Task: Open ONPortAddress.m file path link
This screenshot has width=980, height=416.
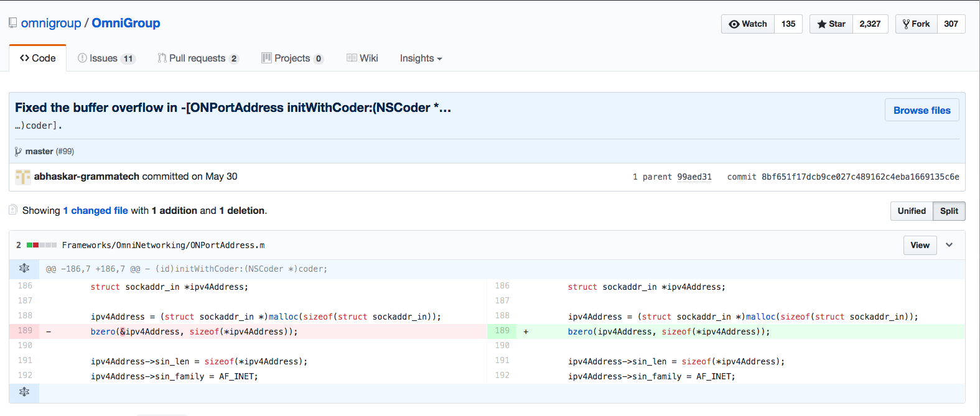Action: tap(163, 245)
